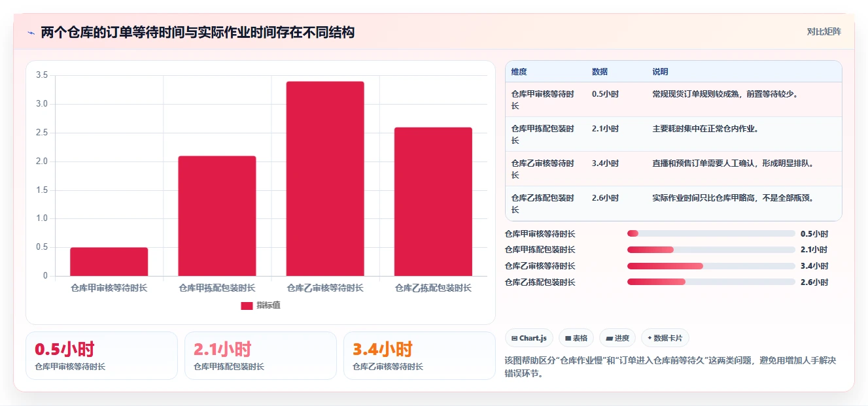Click the 对比矩阵 label in the header
The height and width of the screenshot is (406, 868).
click(824, 31)
